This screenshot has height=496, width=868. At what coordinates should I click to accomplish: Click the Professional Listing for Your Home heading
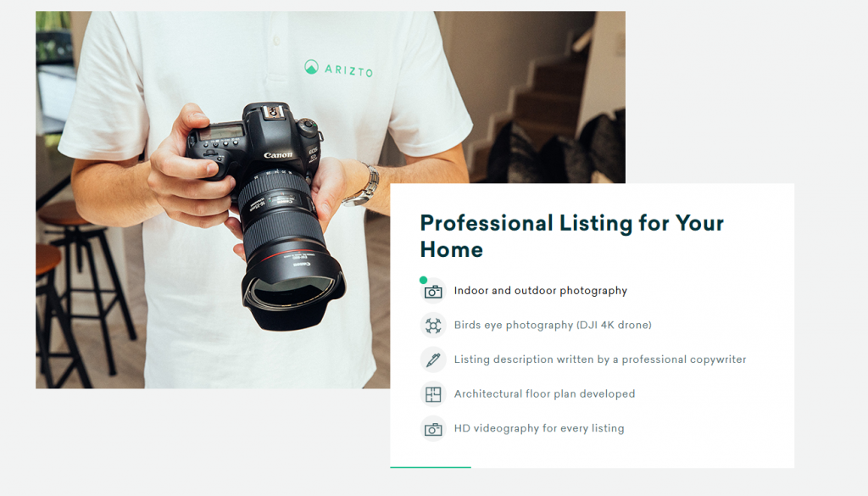(572, 237)
